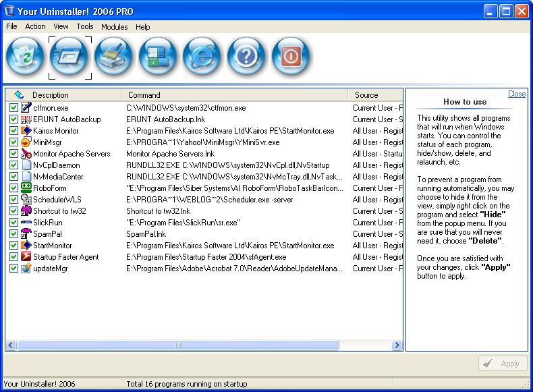533x392 pixels.
Task: Open the Action menu
Action: click(x=35, y=26)
